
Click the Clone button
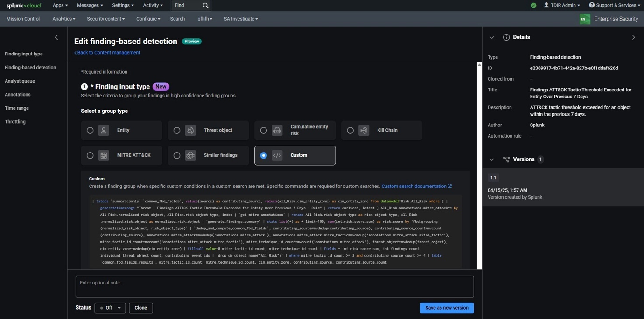[x=140, y=308]
